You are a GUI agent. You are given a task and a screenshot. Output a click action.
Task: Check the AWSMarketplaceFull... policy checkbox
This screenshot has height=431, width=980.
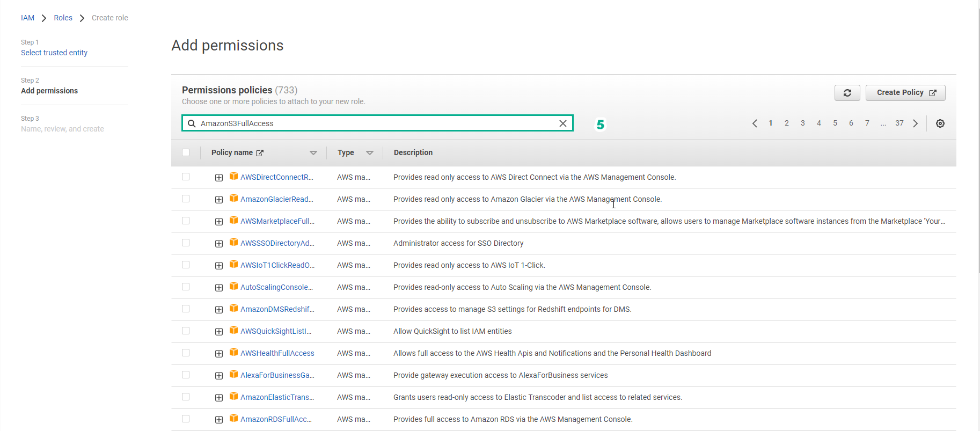(x=186, y=221)
